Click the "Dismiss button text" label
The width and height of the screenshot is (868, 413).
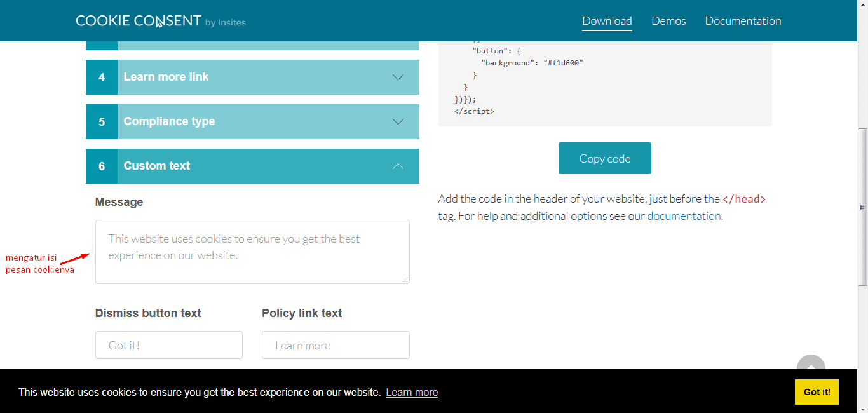pos(148,313)
